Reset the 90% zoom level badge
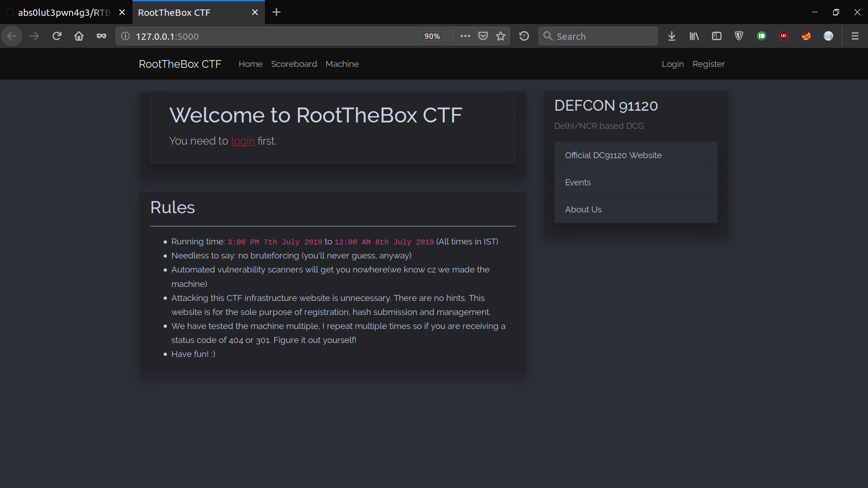 click(x=432, y=36)
